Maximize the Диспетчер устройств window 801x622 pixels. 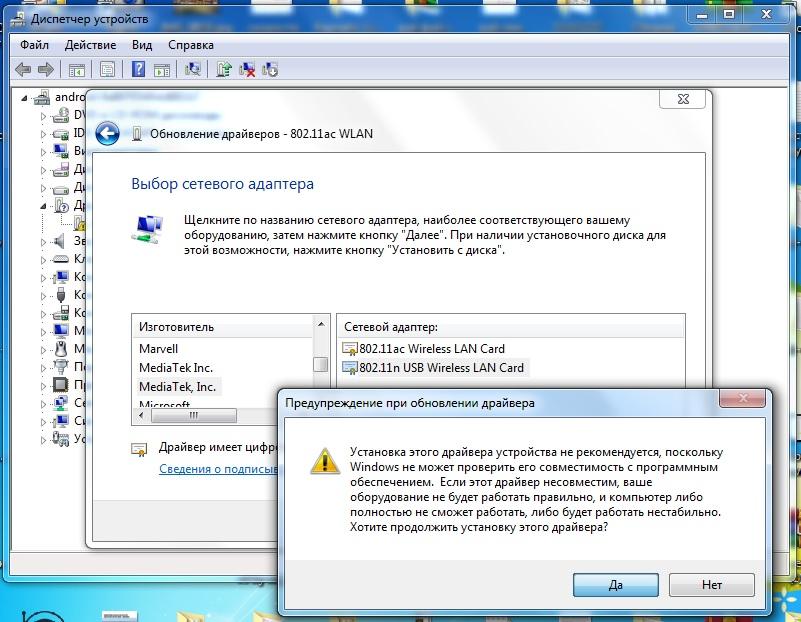click(x=728, y=15)
